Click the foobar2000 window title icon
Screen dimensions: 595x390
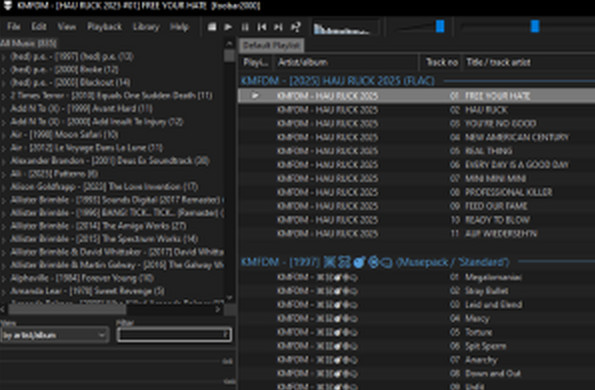click(x=7, y=6)
